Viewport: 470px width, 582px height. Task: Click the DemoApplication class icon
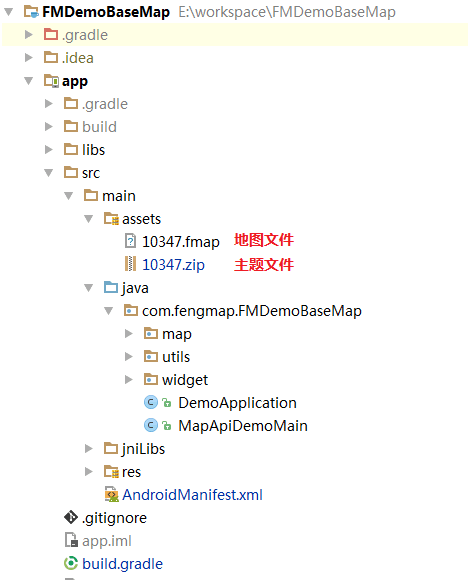[x=151, y=402]
